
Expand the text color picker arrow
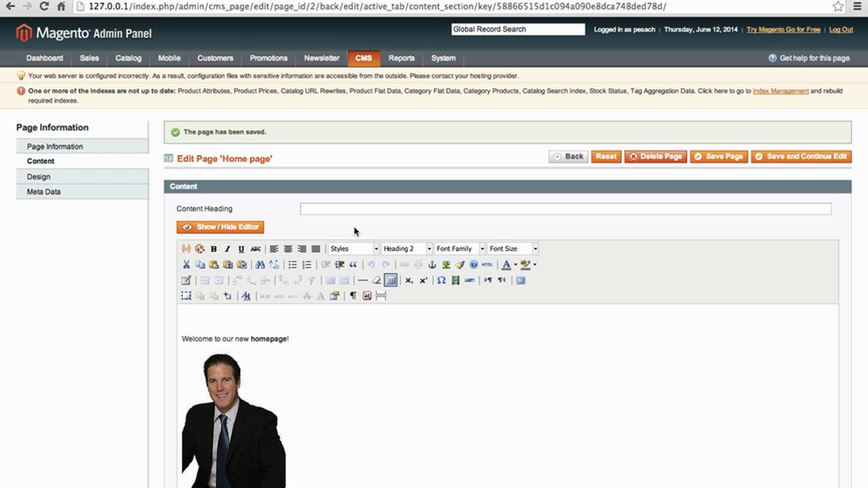513,264
